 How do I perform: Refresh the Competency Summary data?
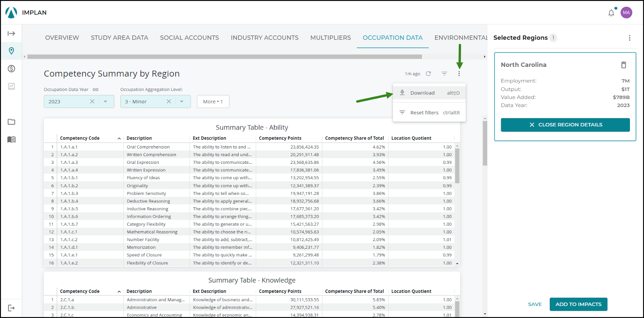(x=428, y=74)
